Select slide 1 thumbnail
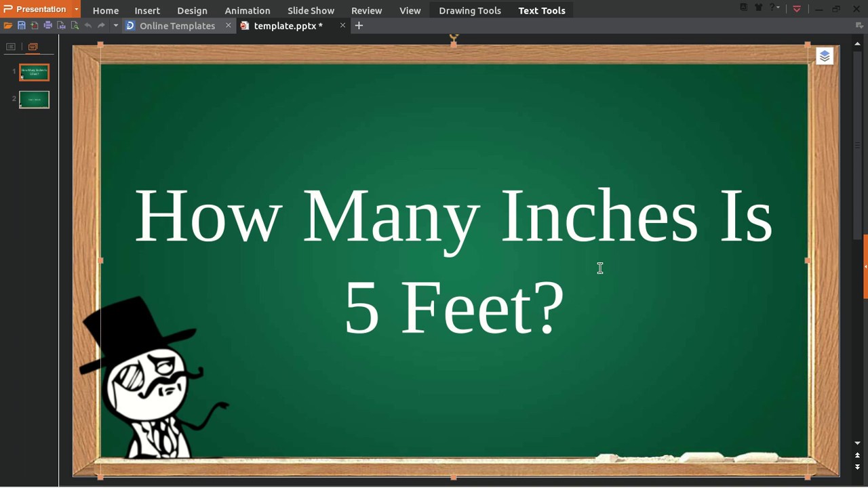This screenshot has width=868, height=488. [x=34, y=72]
